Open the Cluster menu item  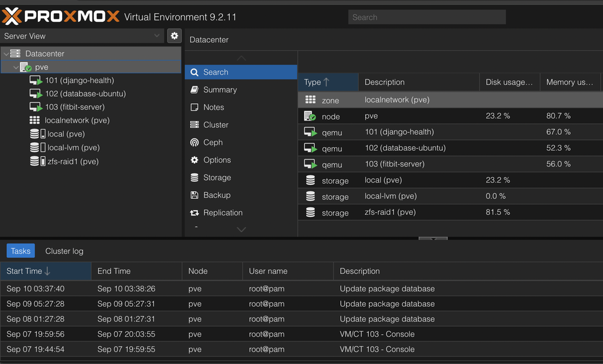point(241,125)
